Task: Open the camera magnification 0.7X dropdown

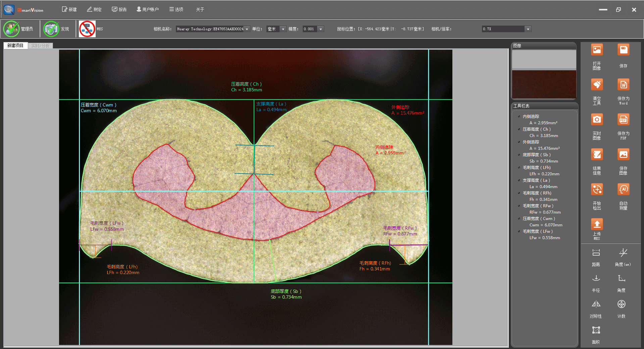Action: point(528,29)
